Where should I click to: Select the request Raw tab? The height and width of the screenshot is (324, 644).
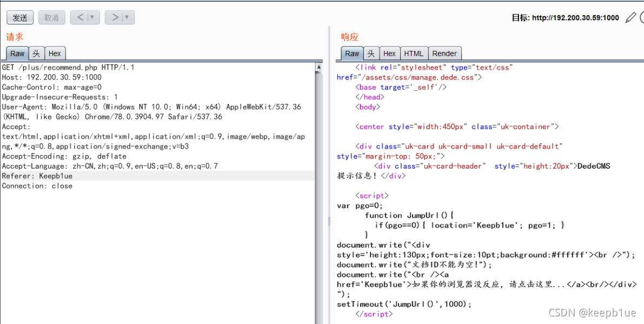point(17,54)
